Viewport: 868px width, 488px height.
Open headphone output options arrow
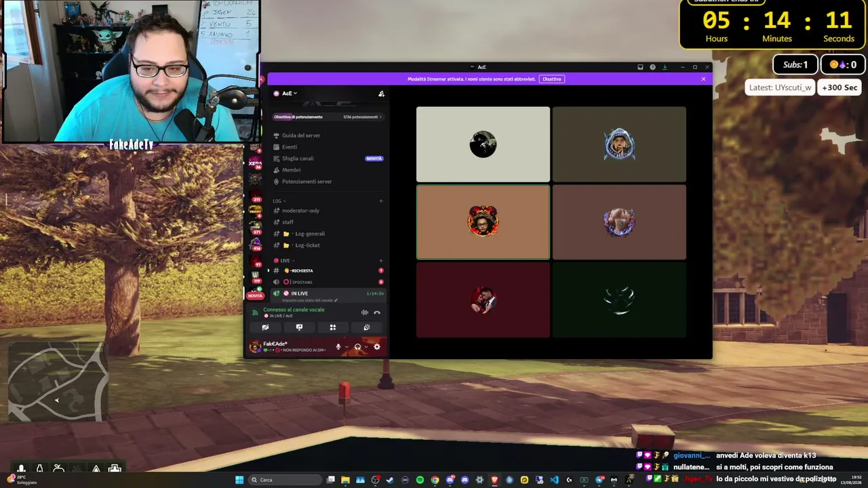pyautogui.click(x=366, y=347)
